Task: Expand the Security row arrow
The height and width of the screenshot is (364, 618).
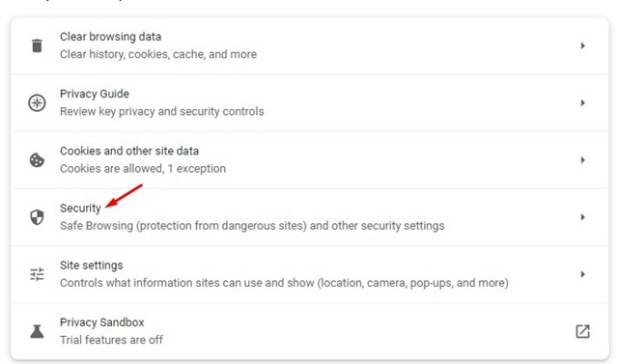Action: point(582,217)
